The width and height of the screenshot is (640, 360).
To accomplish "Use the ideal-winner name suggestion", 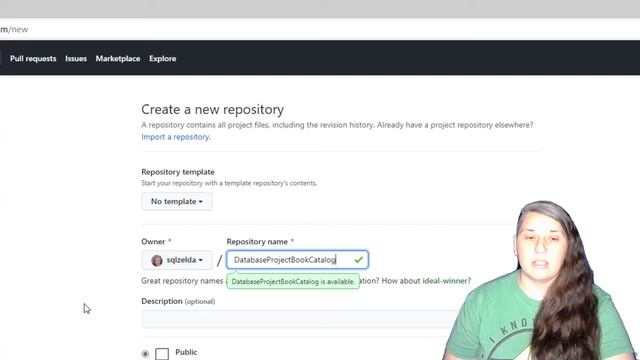I will 444,281.
